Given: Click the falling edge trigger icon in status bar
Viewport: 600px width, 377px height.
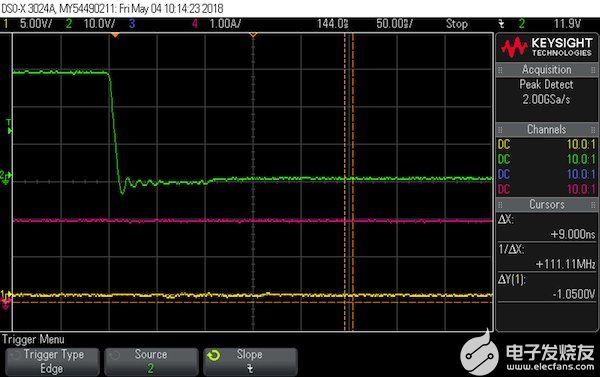Looking at the screenshot, I should tap(501, 24).
